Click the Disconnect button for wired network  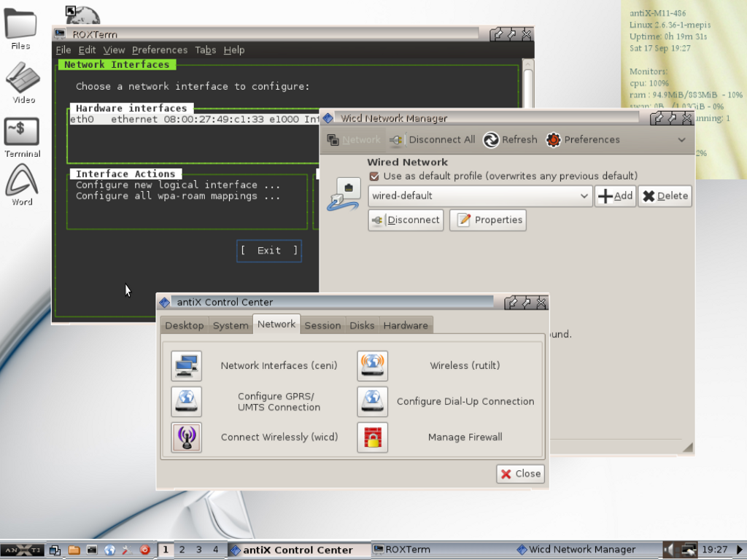[x=406, y=220]
